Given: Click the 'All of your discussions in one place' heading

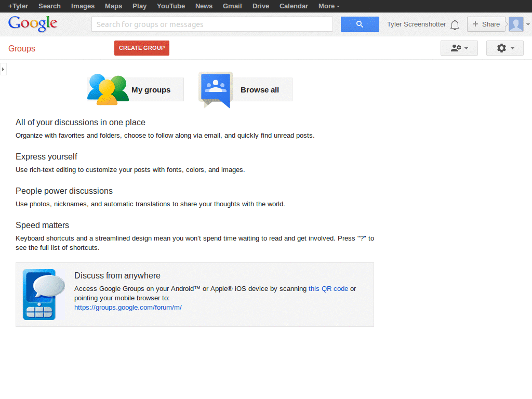Looking at the screenshot, I should click(x=81, y=122).
